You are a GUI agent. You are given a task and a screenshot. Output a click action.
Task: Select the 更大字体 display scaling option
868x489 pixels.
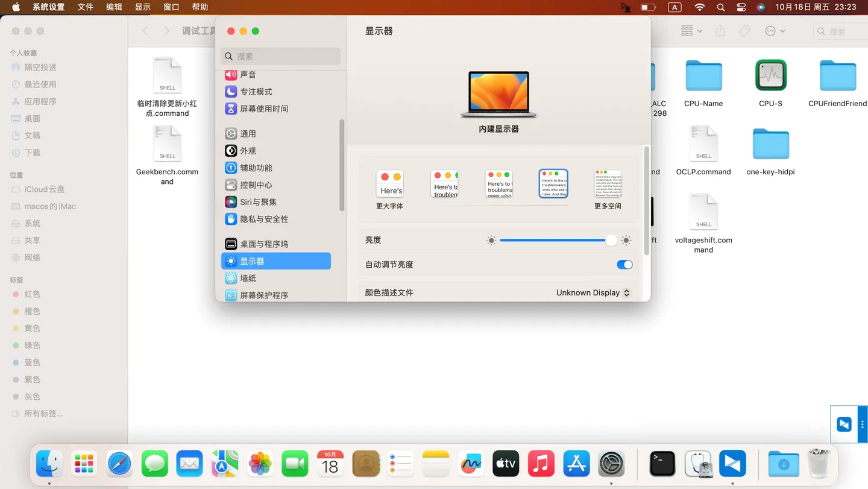point(389,183)
